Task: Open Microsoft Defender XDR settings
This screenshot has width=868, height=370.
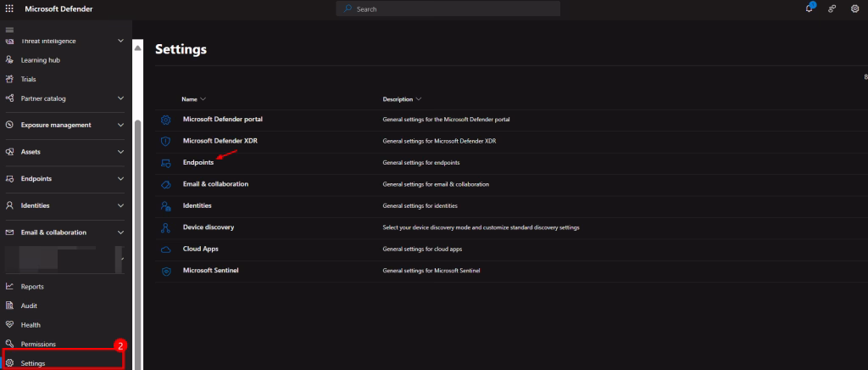Action: 220,141
